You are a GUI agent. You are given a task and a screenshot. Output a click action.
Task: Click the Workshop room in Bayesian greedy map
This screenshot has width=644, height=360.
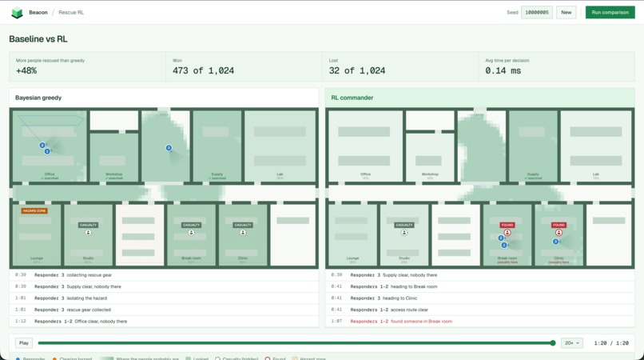coord(113,157)
